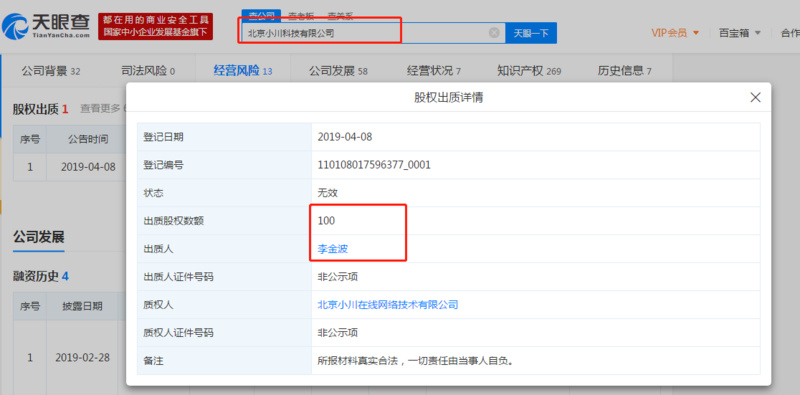Open pledgor 李金波 profile link
The width and height of the screenshot is (800, 395).
point(333,249)
